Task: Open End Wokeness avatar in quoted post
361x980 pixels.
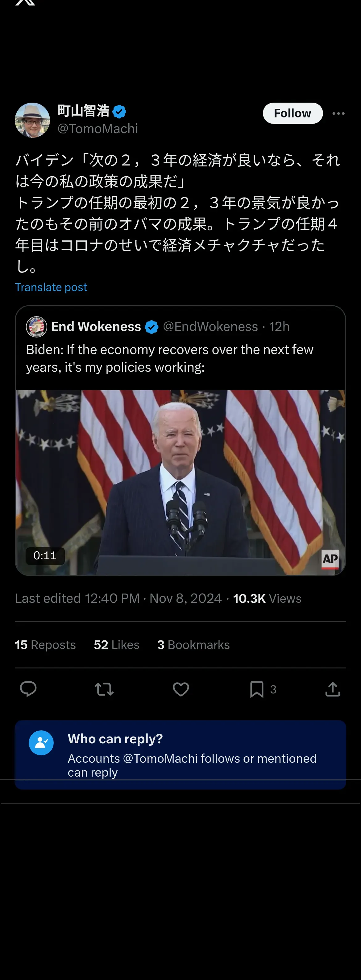Action: tap(36, 326)
